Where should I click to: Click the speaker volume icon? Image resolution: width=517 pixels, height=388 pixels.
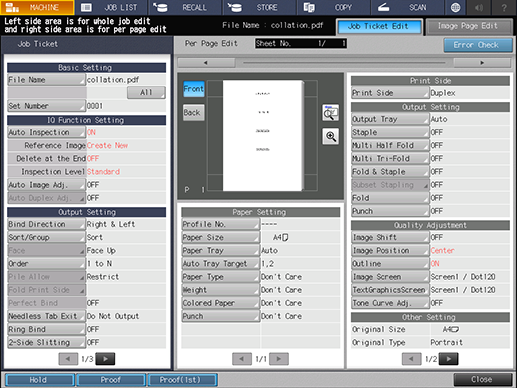click(479, 7)
